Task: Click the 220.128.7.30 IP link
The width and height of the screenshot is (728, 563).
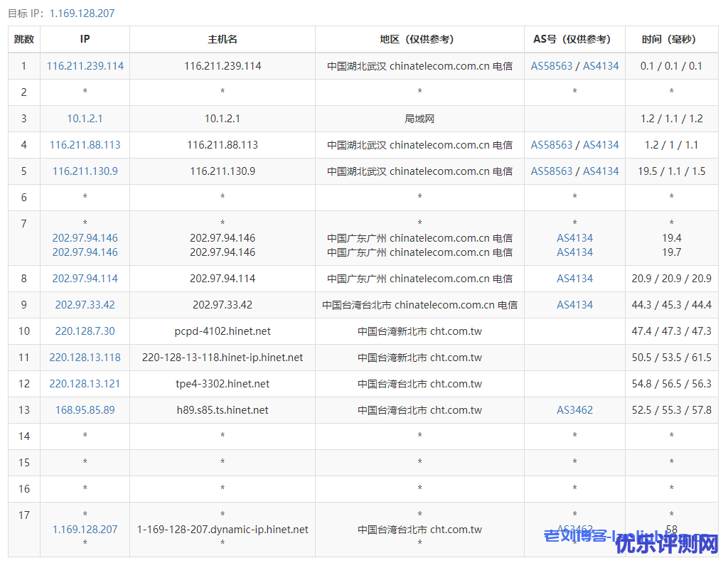Action: [85, 331]
